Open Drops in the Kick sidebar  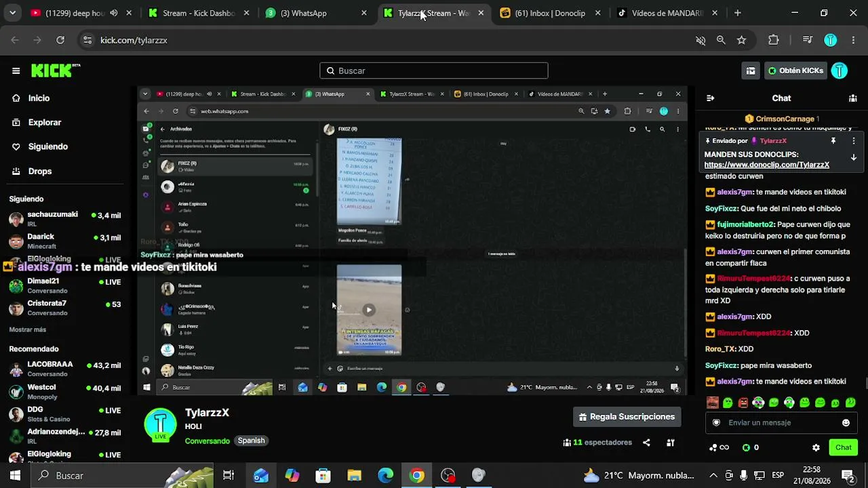click(x=40, y=171)
